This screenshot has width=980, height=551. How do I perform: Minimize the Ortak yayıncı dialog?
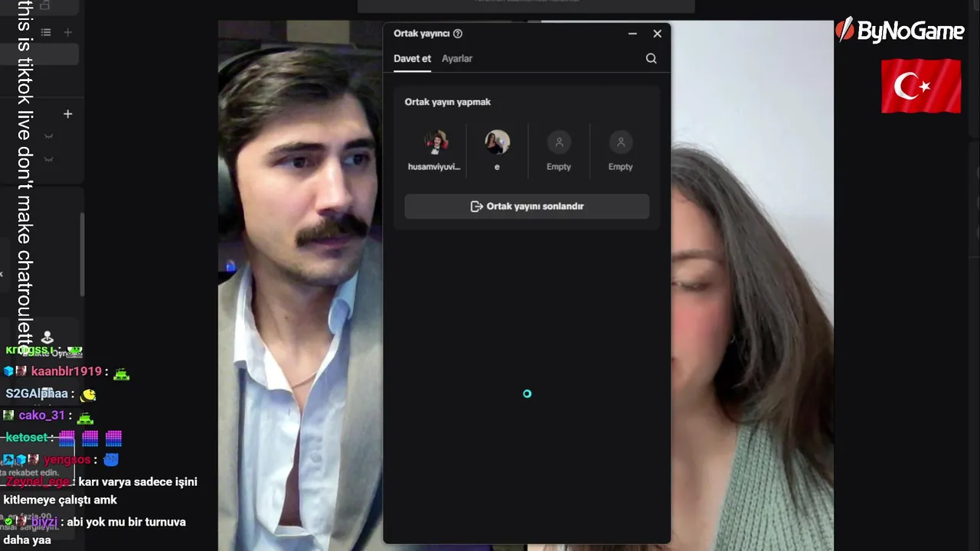click(632, 34)
